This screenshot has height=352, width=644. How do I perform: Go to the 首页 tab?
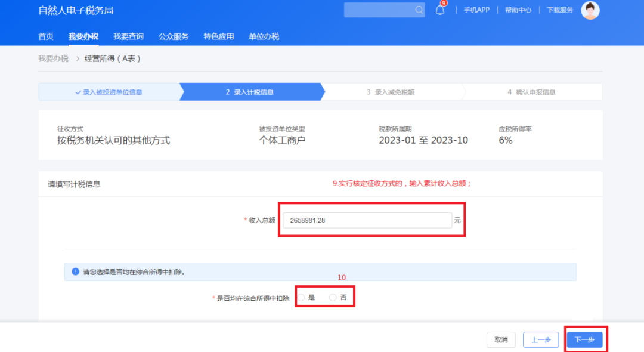(x=46, y=36)
